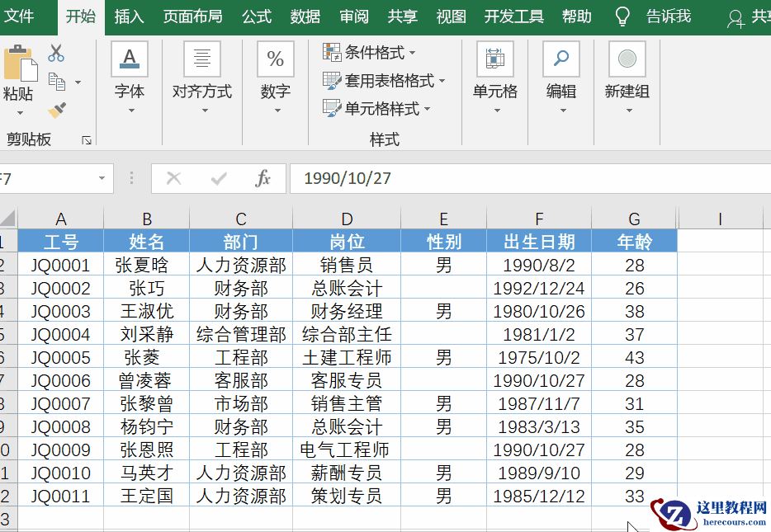Screen dimensions: 771x532
Task: Switch to the 审阅 tab
Action: [353, 16]
